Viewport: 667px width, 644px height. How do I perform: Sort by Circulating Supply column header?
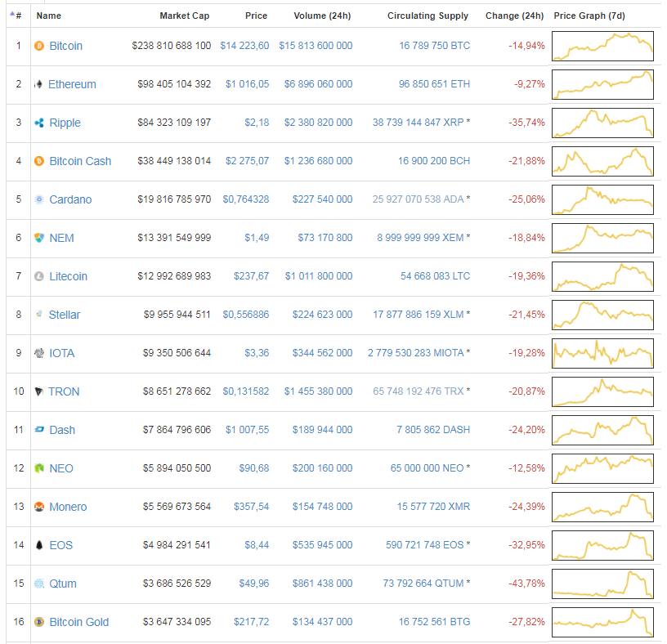click(x=428, y=16)
